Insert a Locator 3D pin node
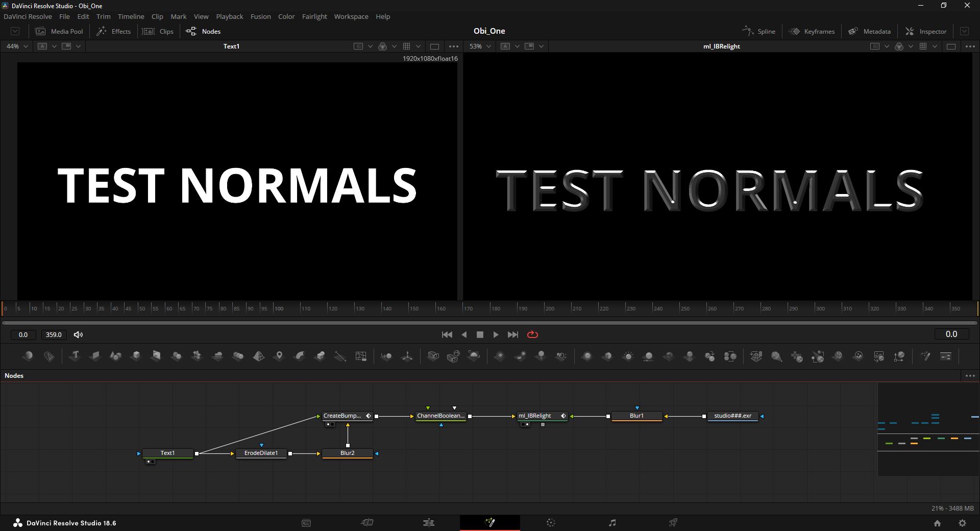Screen dimensions: 980x531 click(279, 356)
